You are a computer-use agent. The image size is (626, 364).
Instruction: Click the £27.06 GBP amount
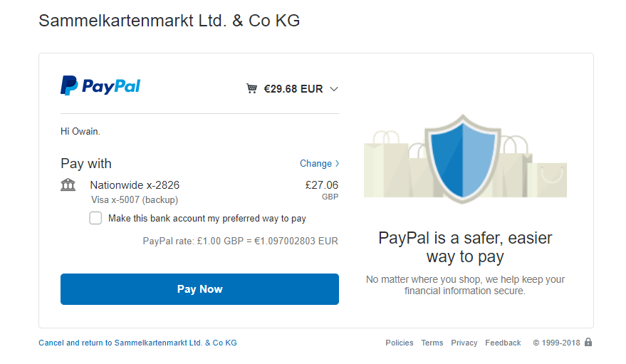pos(322,189)
